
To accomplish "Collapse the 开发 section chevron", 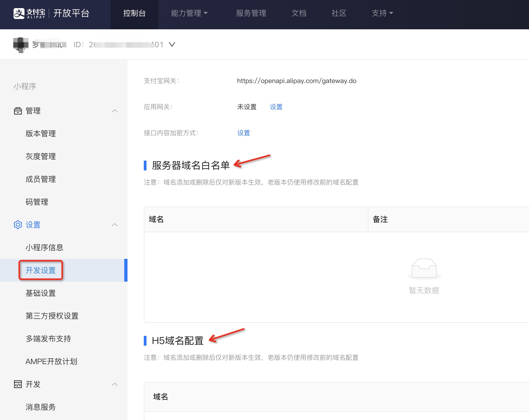I will [x=115, y=384].
